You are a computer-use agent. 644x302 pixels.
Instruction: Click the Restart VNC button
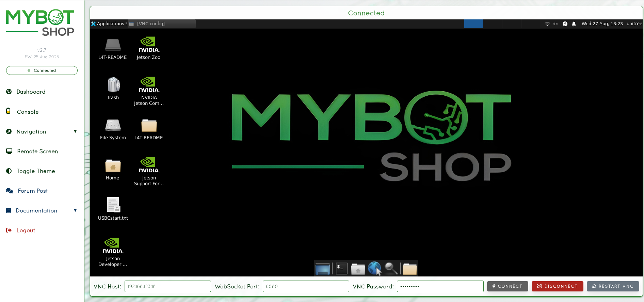pos(613,286)
